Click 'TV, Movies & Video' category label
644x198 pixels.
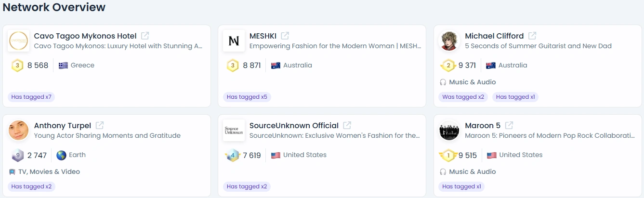pyautogui.click(x=49, y=172)
